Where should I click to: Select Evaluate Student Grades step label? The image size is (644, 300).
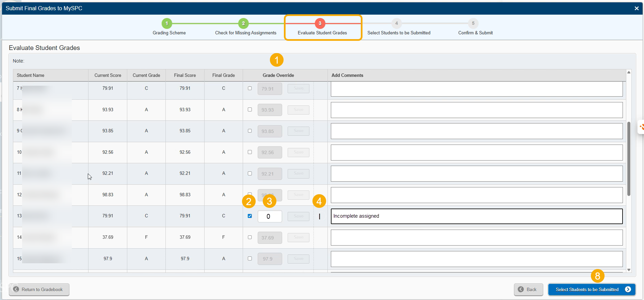[x=322, y=33]
